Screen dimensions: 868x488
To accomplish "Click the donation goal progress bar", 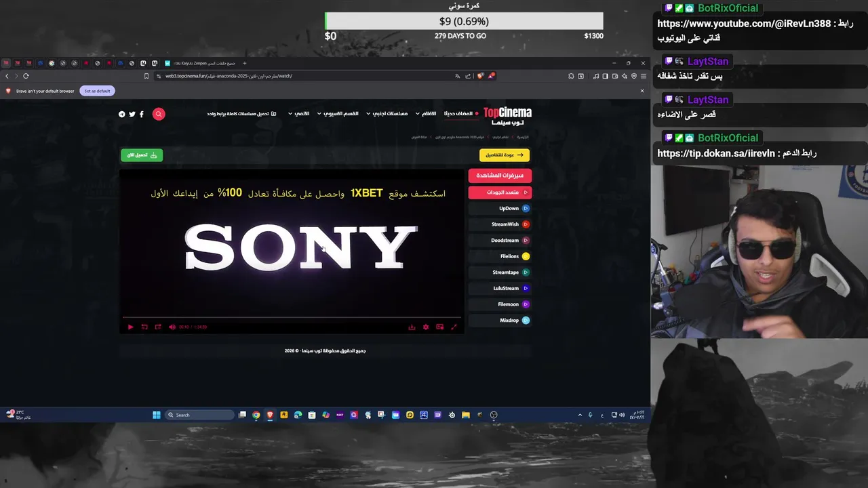I will [x=464, y=21].
